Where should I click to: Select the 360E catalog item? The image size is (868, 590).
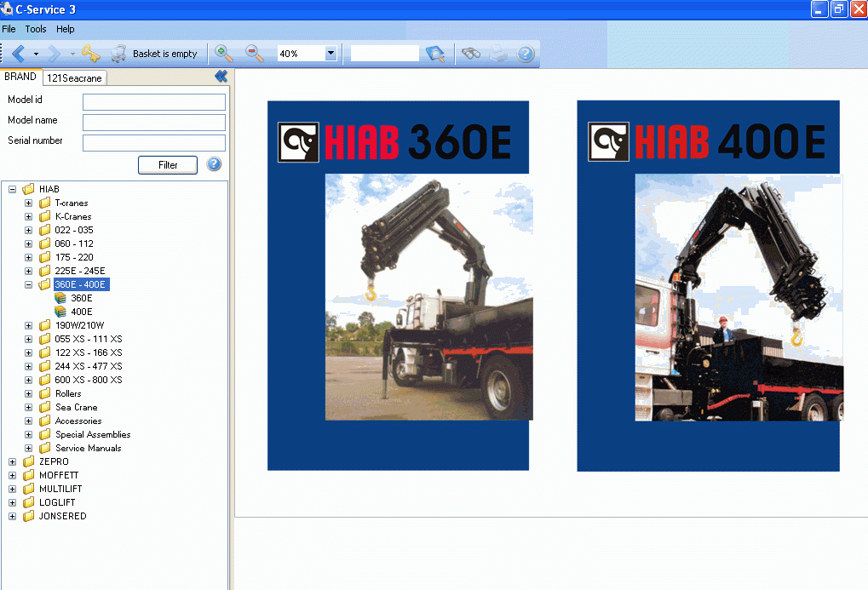[82, 298]
